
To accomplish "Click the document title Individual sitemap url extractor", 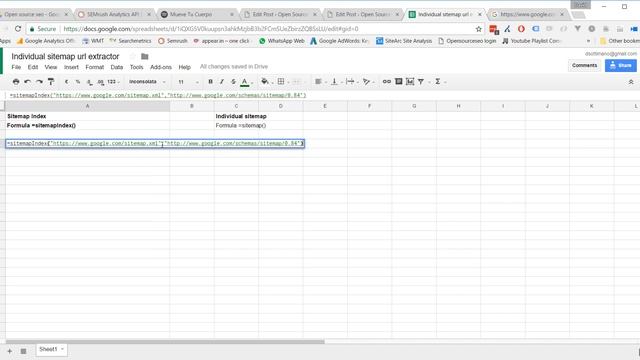I will tap(65, 56).
